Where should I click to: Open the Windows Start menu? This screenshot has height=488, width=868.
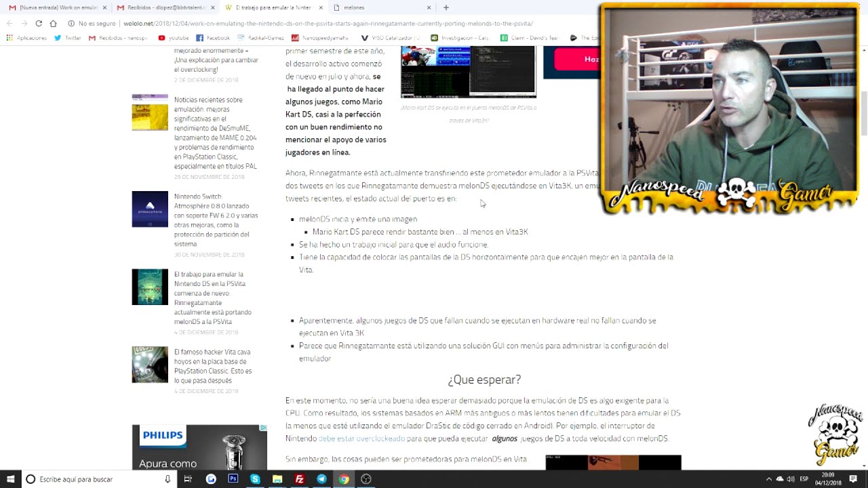click(x=10, y=479)
